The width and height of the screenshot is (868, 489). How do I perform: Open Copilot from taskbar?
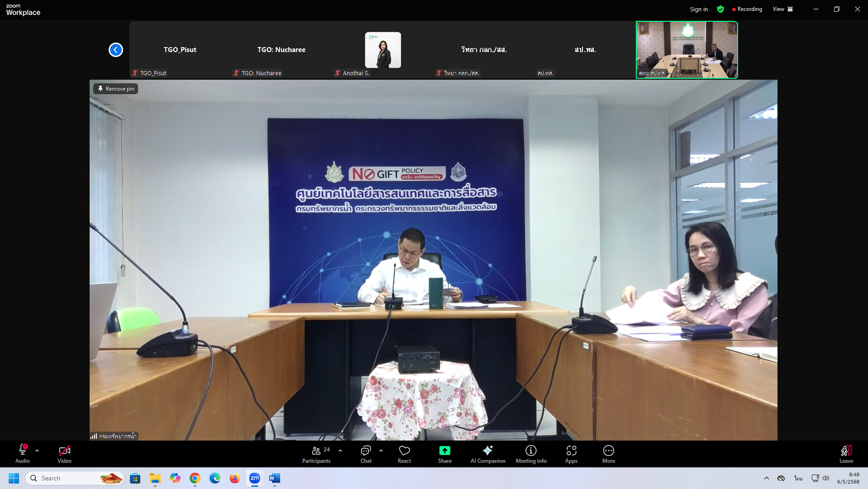[175, 478]
